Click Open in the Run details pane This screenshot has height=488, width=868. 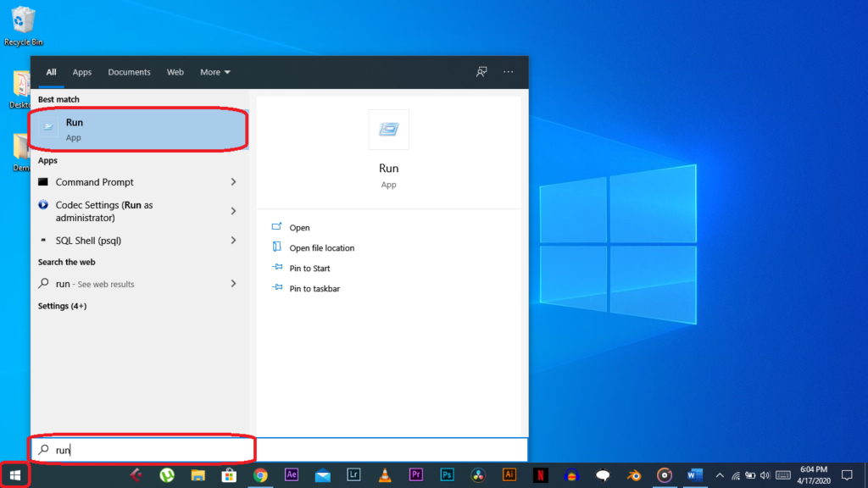[299, 228]
